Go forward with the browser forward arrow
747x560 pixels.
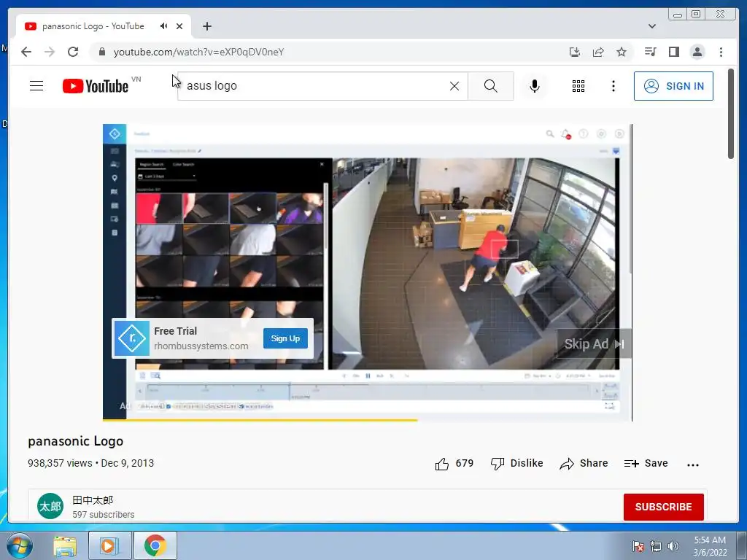click(50, 52)
